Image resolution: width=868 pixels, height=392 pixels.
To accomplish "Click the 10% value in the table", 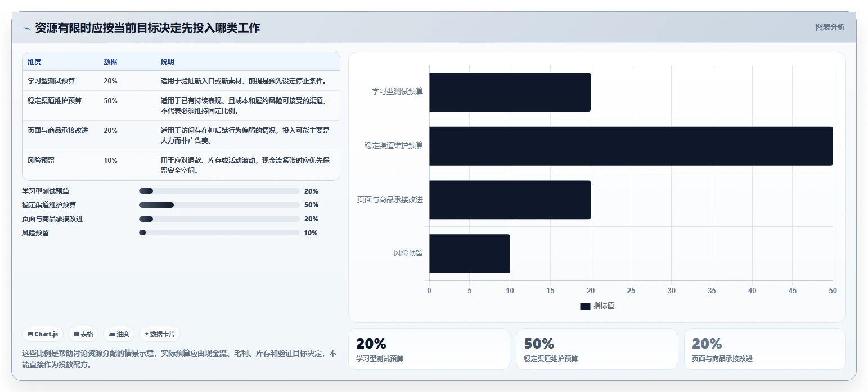I will click(110, 161).
